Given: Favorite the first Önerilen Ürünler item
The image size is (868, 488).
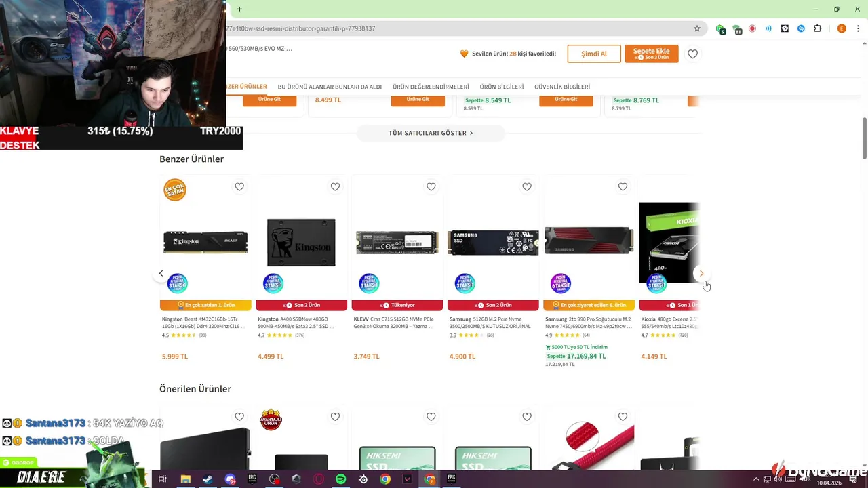Looking at the screenshot, I should [239, 417].
